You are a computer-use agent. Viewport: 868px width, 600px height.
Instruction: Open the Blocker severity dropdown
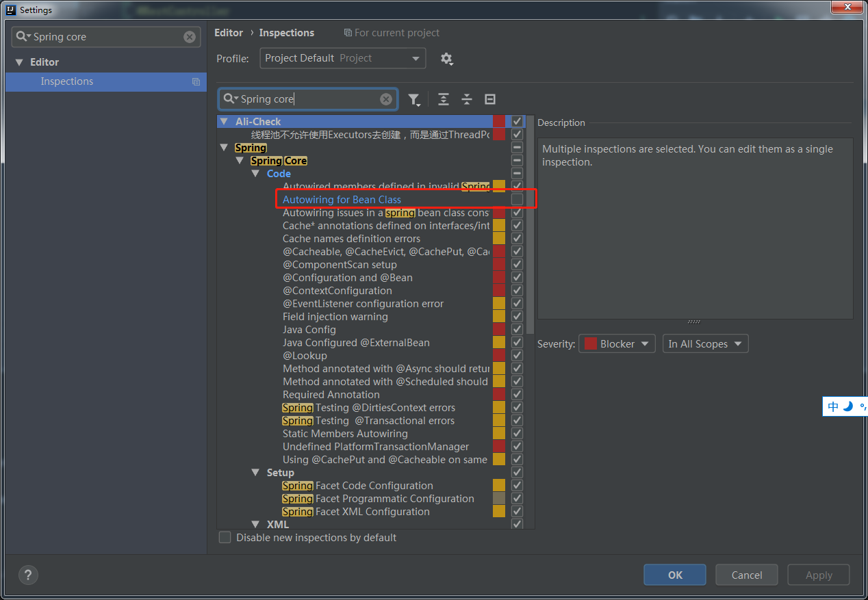[x=616, y=343]
